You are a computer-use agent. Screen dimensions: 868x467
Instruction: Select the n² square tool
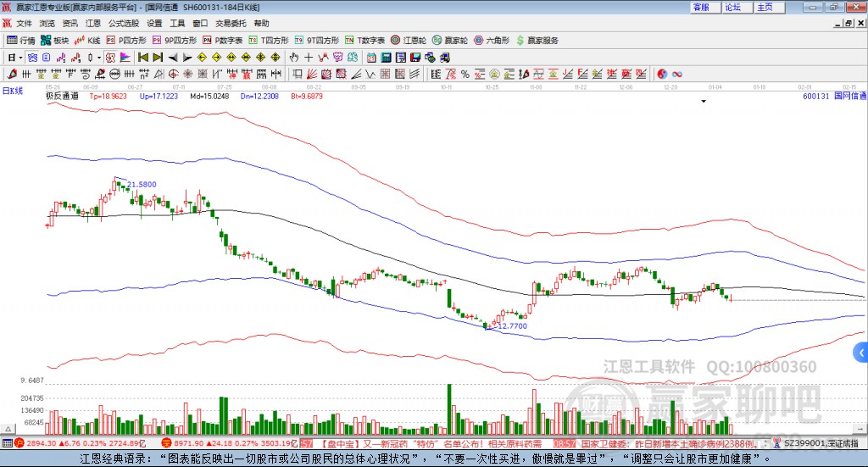(144, 74)
